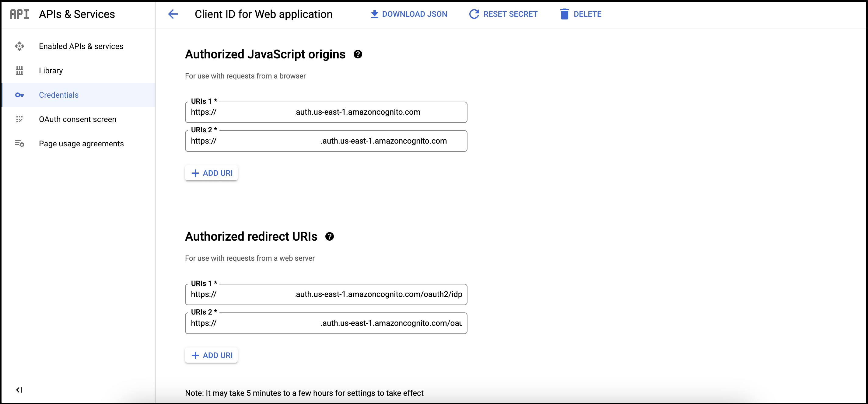Add URI under redirect URIs
868x404 pixels.
pyautogui.click(x=212, y=355)
